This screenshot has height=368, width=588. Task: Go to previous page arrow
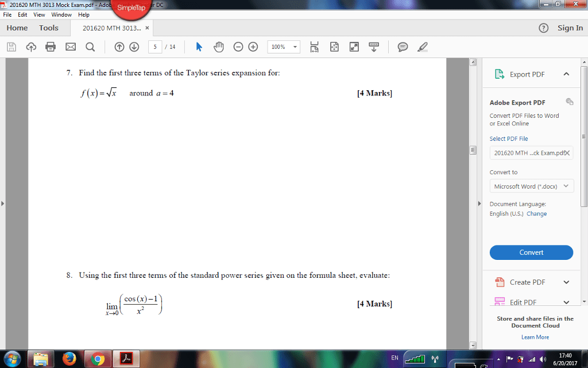pos(119,47)
